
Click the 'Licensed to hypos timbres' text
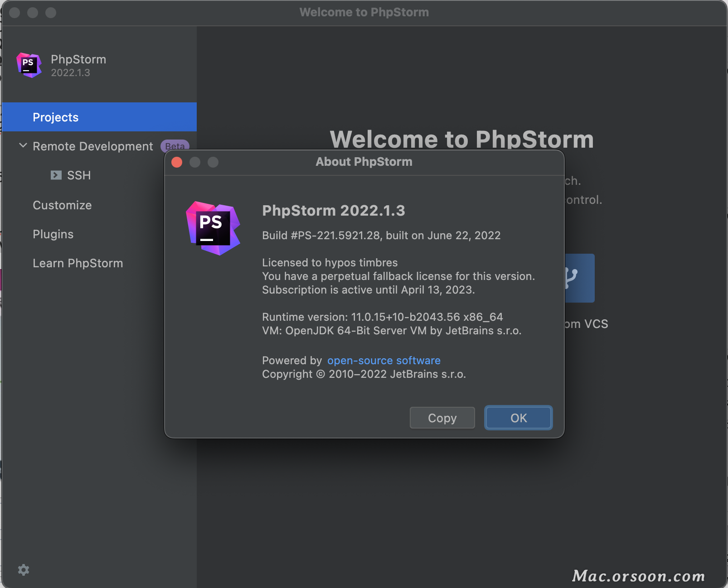(330, 263)
